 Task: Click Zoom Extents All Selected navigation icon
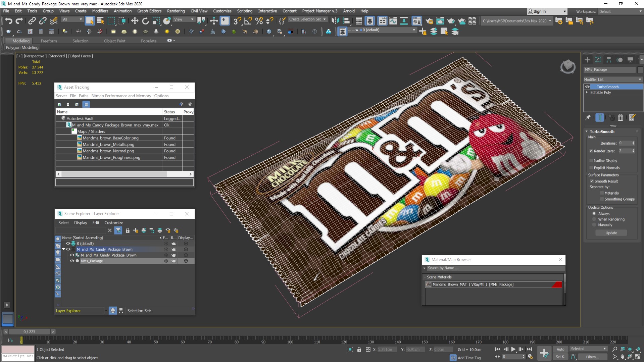click(638, 349)
